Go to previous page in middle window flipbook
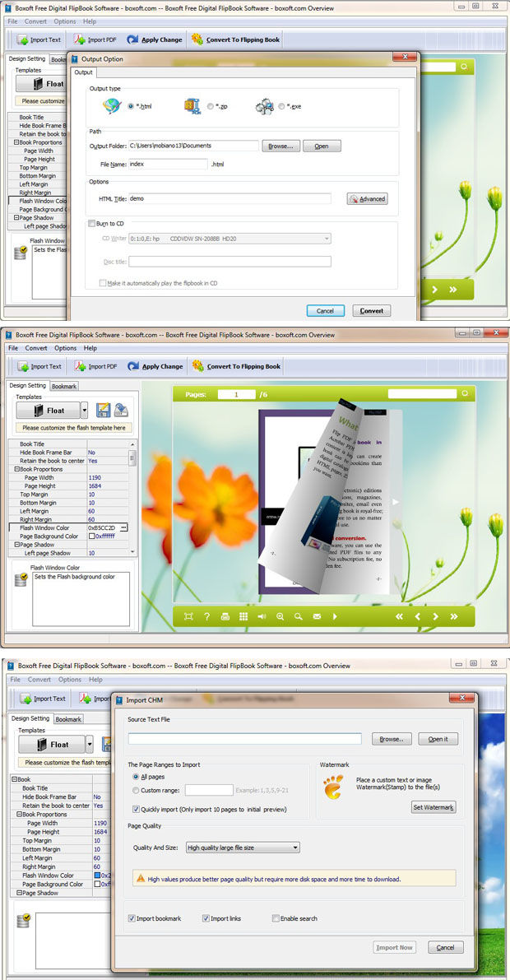The image size is (510, 980). (418, 616)
